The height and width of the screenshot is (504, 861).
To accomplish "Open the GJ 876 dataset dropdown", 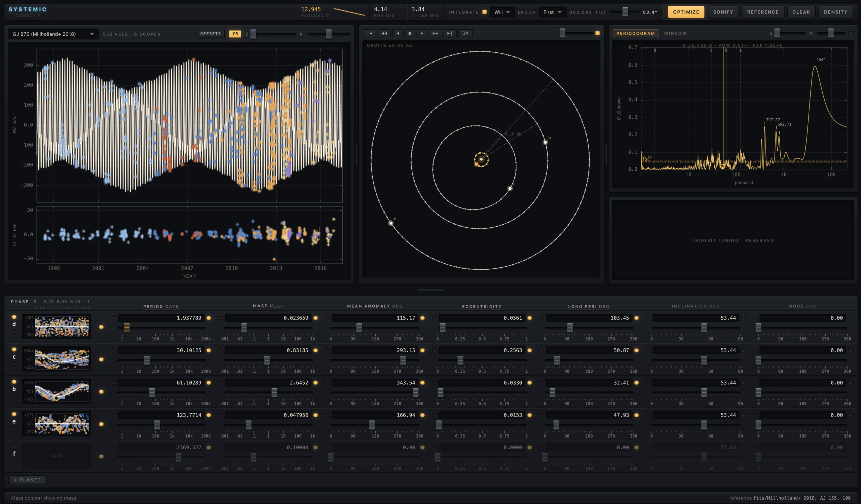I will [x=53, y=34].
